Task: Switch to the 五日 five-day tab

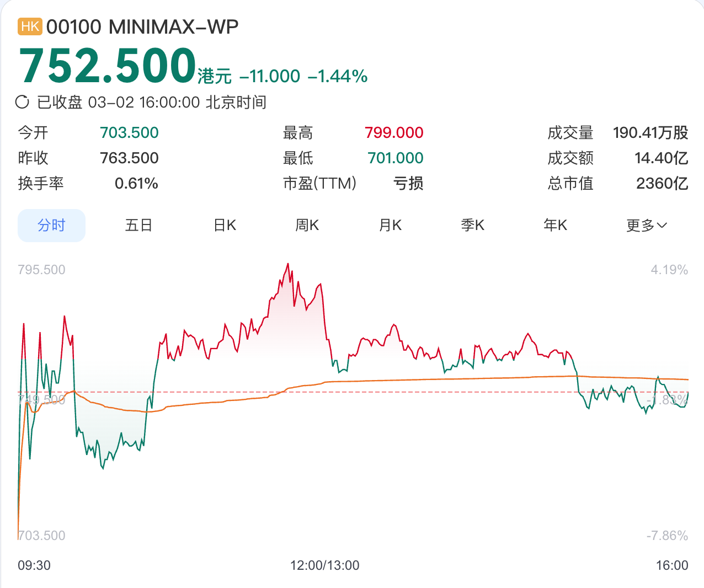Action: point(138,225)
